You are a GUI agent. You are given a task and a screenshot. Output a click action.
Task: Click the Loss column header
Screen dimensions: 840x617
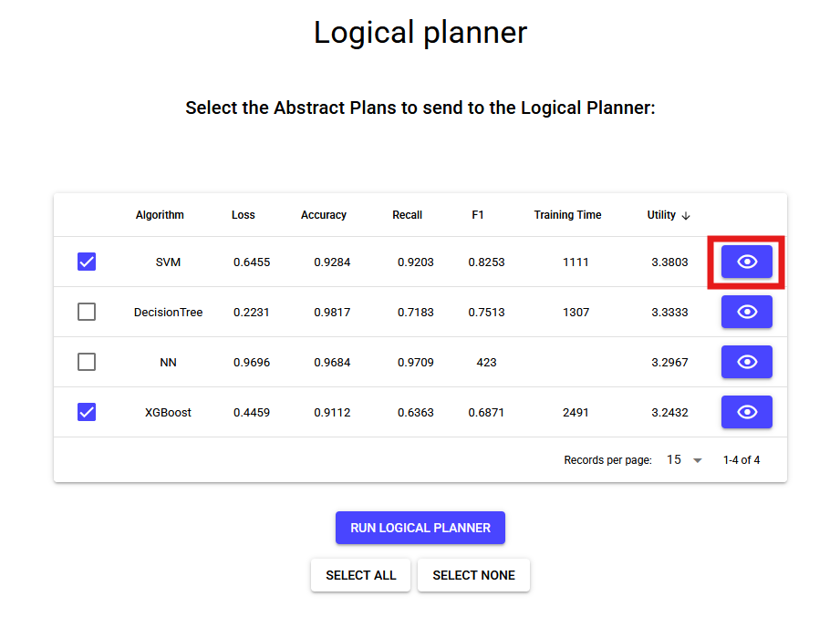[243, 215]
